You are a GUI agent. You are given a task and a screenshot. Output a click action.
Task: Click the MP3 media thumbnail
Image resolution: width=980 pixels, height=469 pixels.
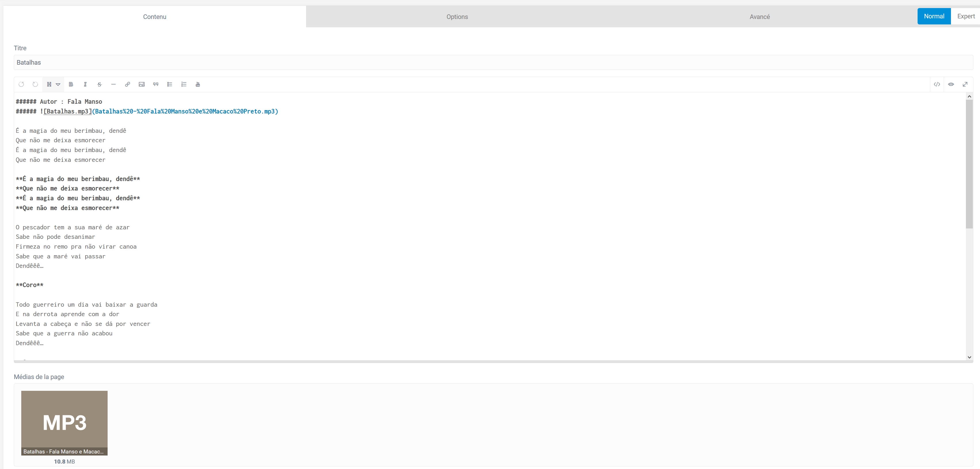point(64,423)
